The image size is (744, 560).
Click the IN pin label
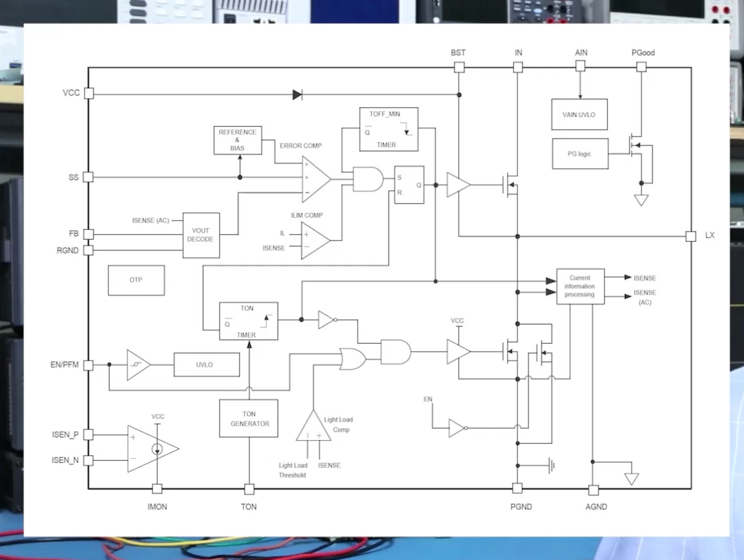519,52
